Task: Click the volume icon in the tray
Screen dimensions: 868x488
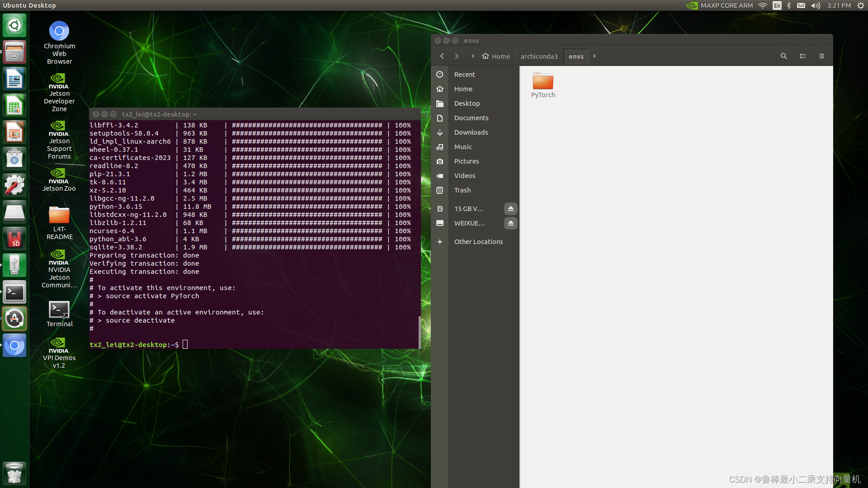Action: 815,5
